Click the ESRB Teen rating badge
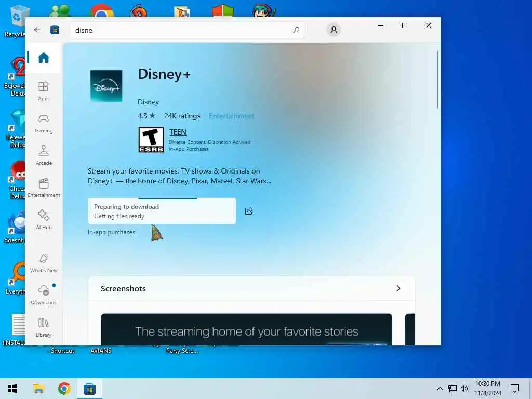Viewport: 532px width, 399px height. [x=151, y=140]
